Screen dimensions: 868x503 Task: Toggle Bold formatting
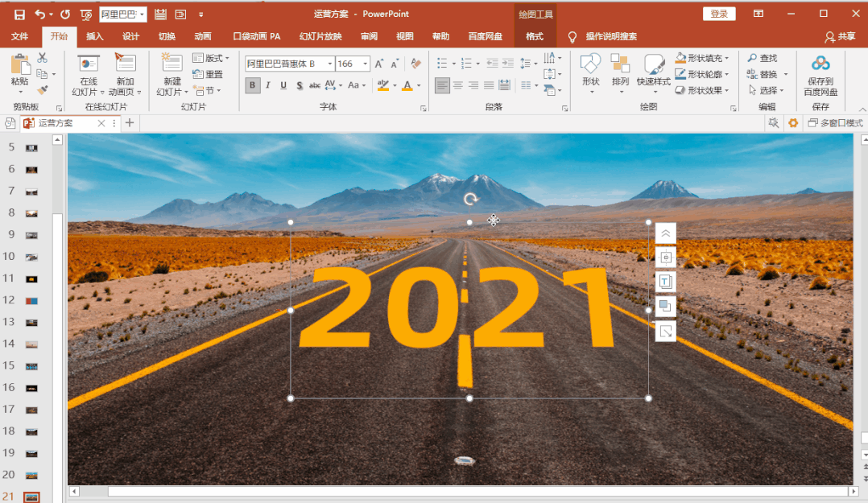[253, 85]
